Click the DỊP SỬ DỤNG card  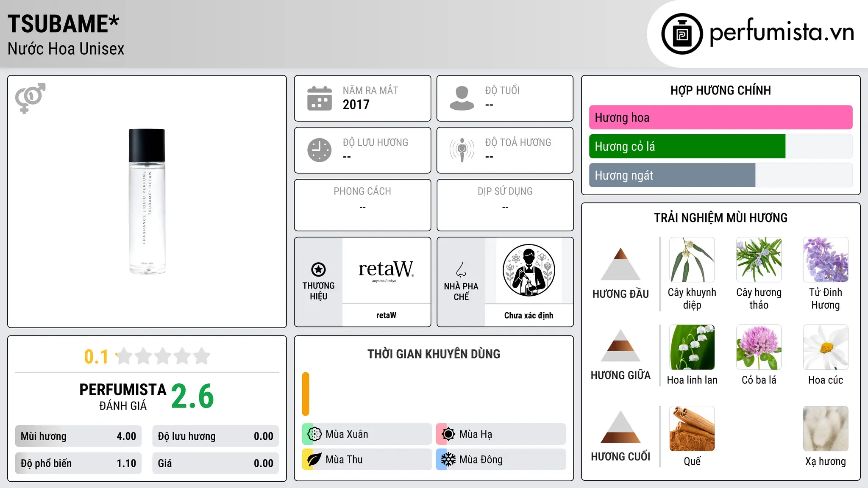coord(505,205)
